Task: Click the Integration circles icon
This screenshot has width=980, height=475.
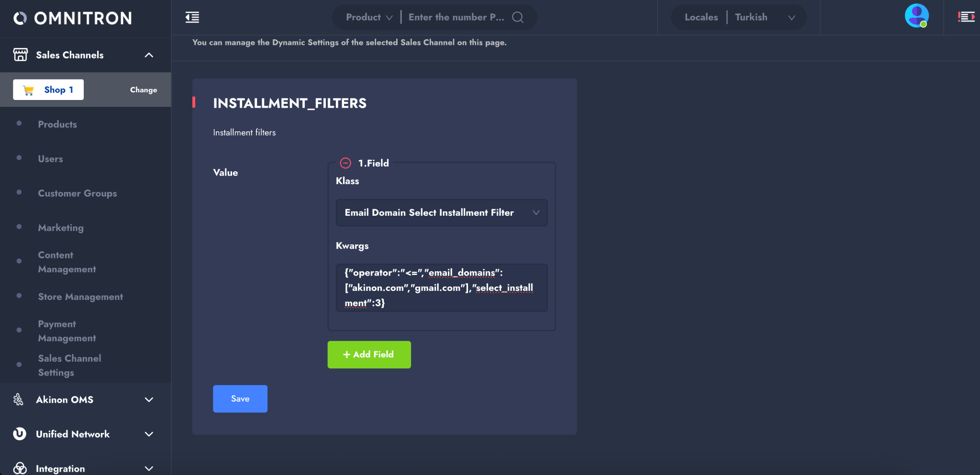Action: (x=20, y=468)
